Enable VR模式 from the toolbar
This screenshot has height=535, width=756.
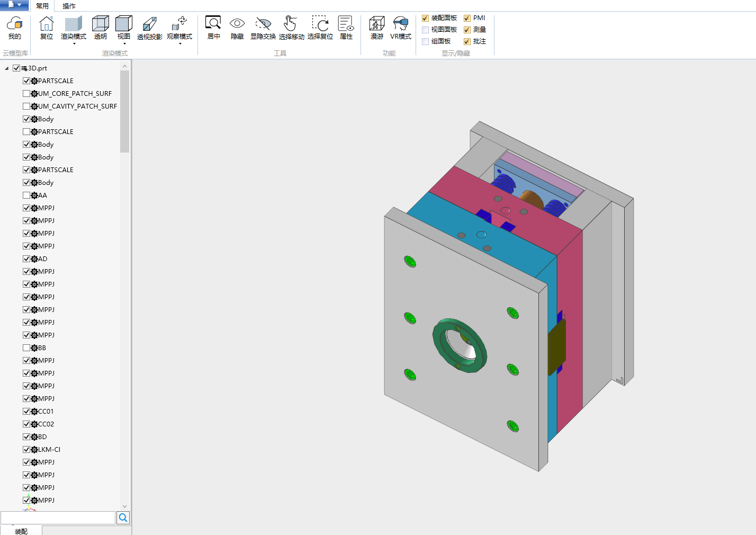[401, 28]
